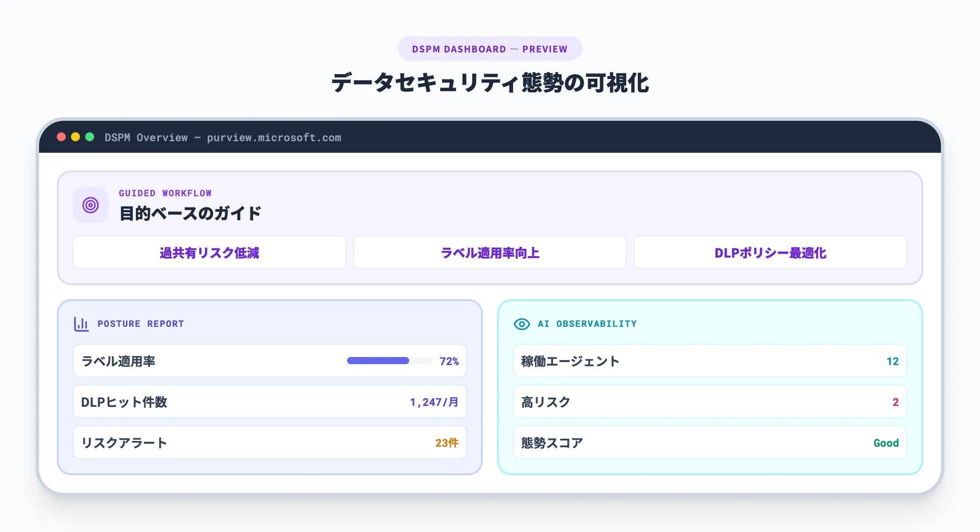Expand the AI OBSERVABILITY panel

click(x=587, y=324)
